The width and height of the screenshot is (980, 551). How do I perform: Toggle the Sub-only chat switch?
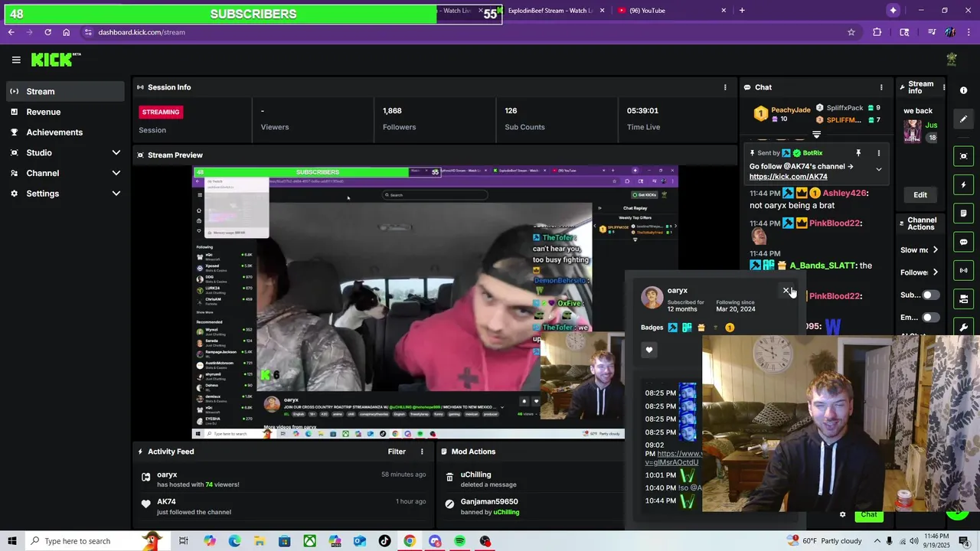tap(930, 295)
